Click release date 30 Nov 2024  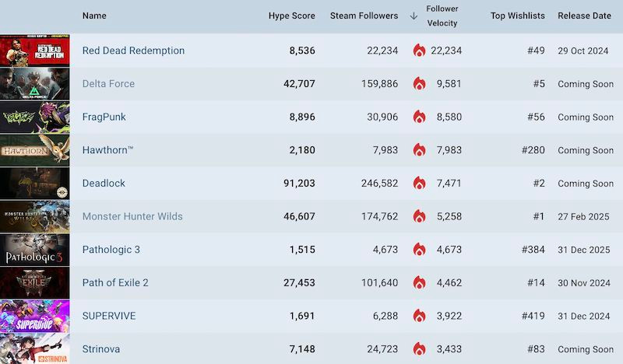pos(583,282)
